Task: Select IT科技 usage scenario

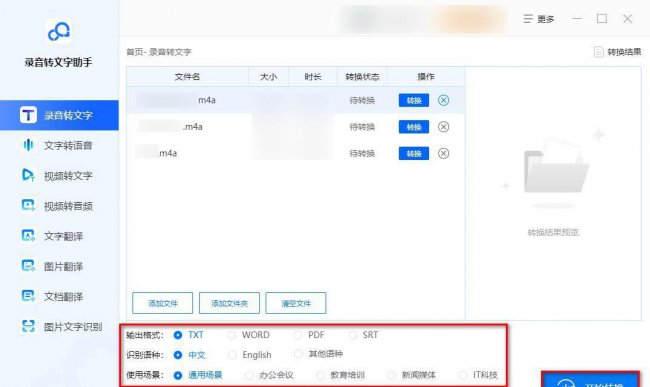Action: coord(478,375)
